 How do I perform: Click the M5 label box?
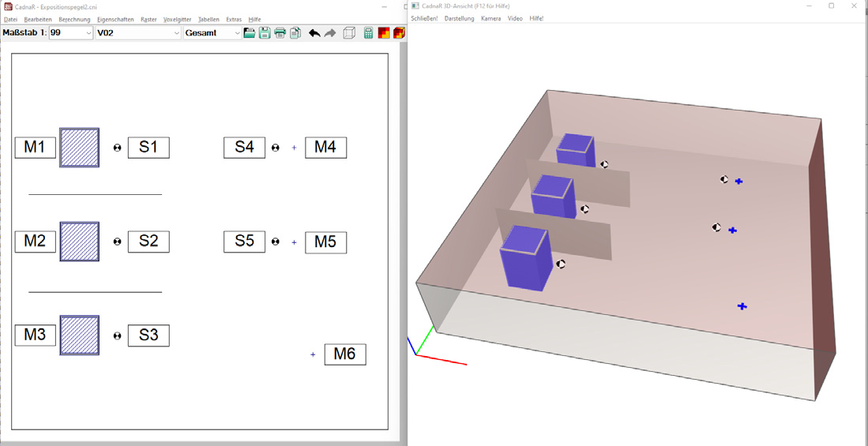[325, 242]
